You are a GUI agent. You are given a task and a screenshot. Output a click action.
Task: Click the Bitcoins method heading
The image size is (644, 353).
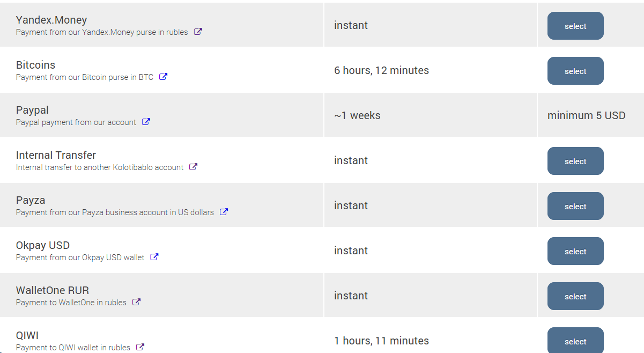(x=35, y=65)
